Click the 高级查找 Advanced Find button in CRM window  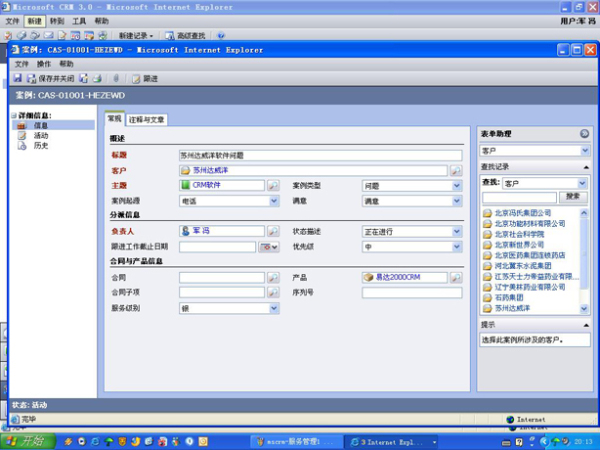[185, 36]
